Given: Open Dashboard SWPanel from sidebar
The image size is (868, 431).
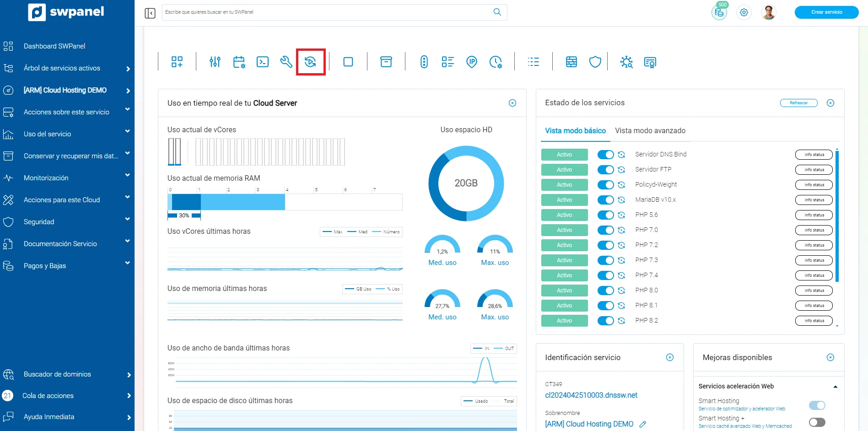Looking at the screenshot, I should point(54,46).
